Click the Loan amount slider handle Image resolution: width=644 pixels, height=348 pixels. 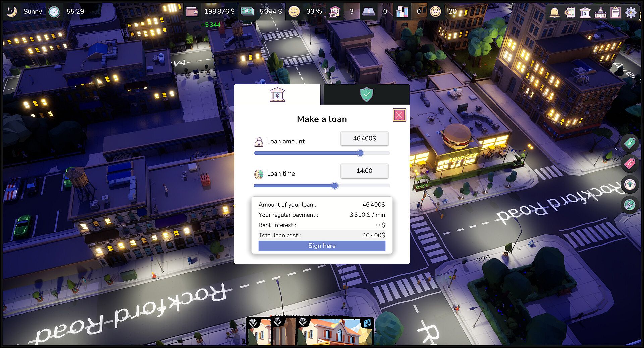tap(360, 153)
